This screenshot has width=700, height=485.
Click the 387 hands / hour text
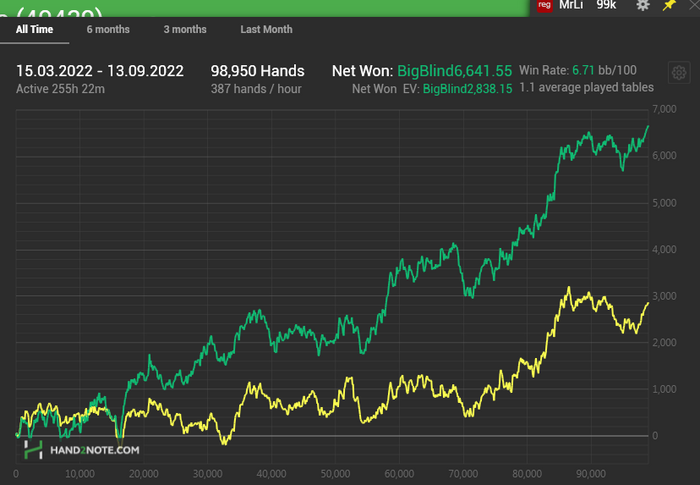tap(256, 89)
